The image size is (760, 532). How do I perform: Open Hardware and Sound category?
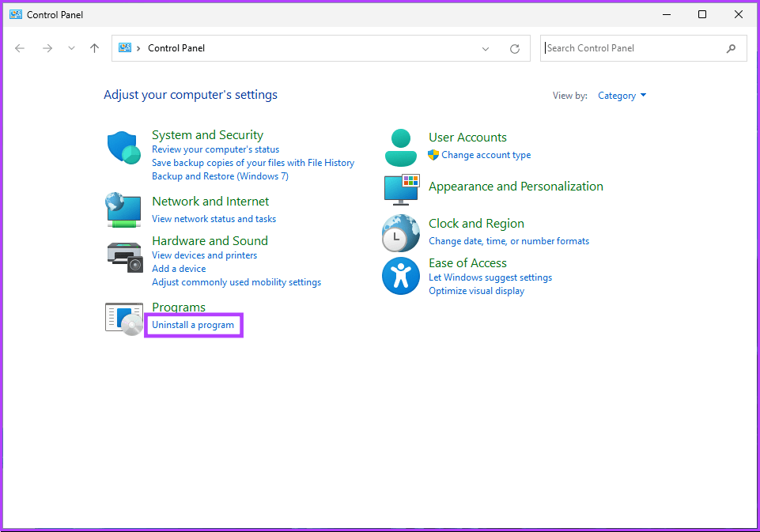click(210, 241)
